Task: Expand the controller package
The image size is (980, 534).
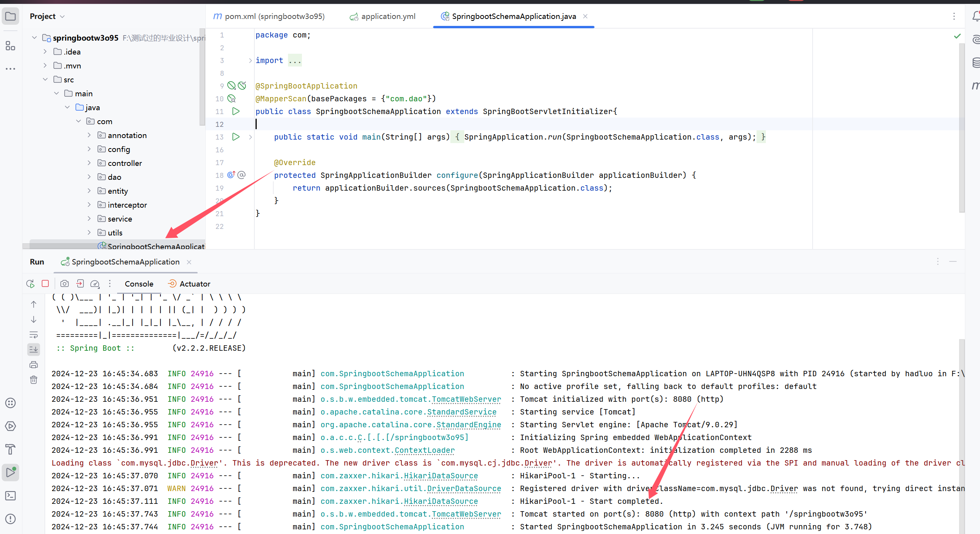Action: (89, 163)
